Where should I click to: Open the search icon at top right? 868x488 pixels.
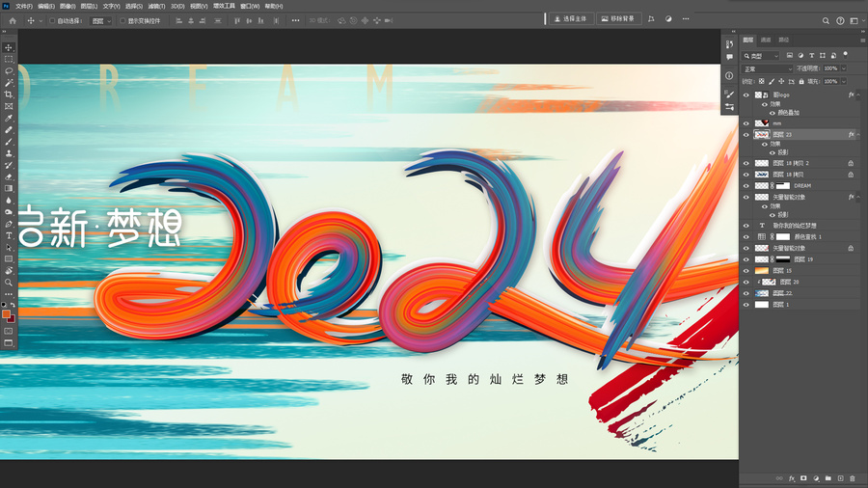pyautogui.click(x=826, y=20)
